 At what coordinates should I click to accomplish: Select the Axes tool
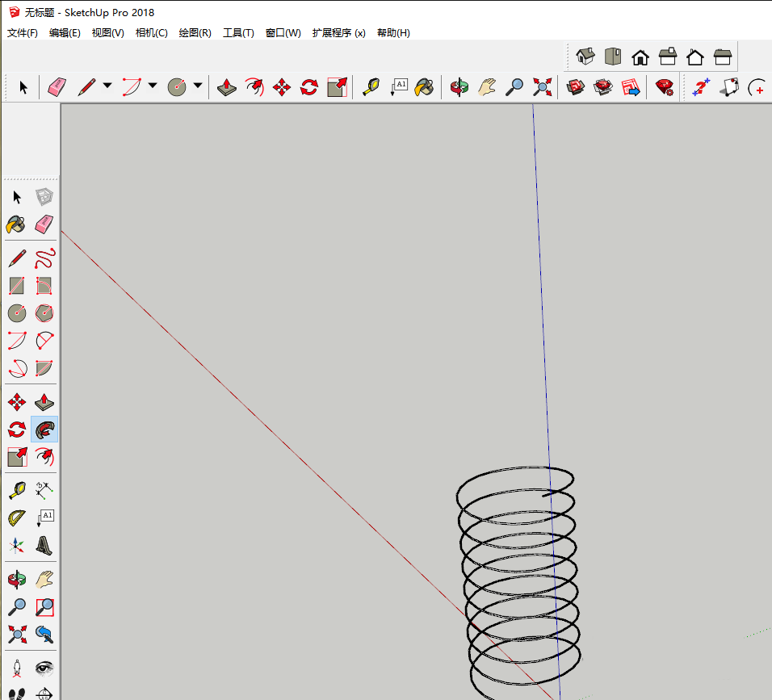(17, 546)
